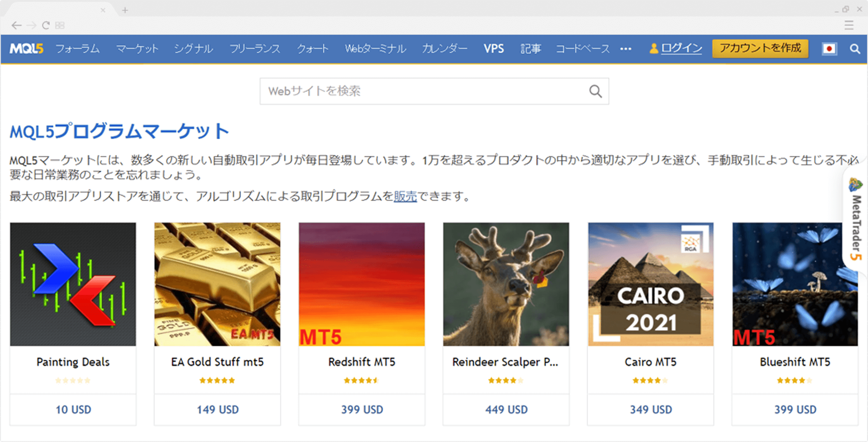Close the current browser tab
The width and height of the screenshot is (868, 442).
pos(103,10)
